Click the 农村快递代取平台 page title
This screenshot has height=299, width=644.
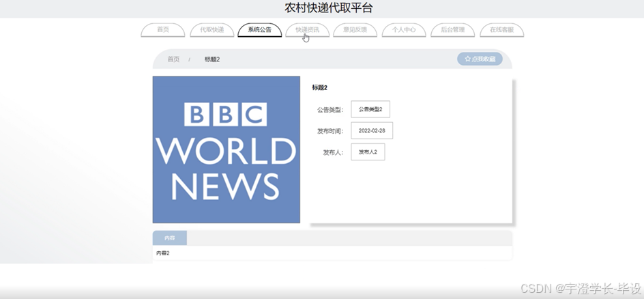[329, 8]
